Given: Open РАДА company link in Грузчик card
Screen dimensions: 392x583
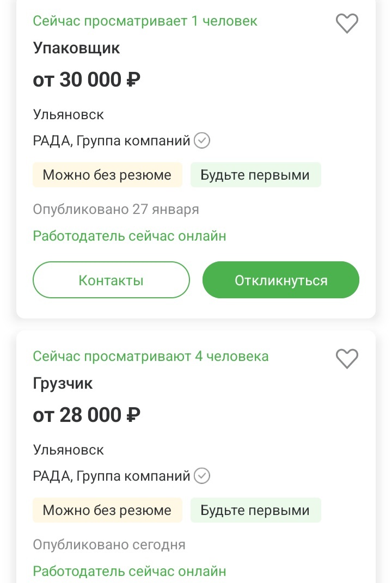Looking at the screenshot, I should [112, 476].
